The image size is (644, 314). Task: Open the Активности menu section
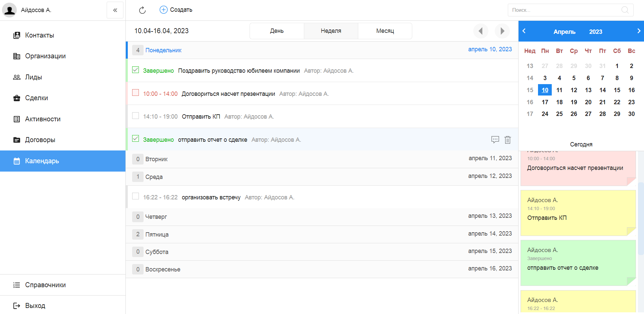(x=63, y=119)
